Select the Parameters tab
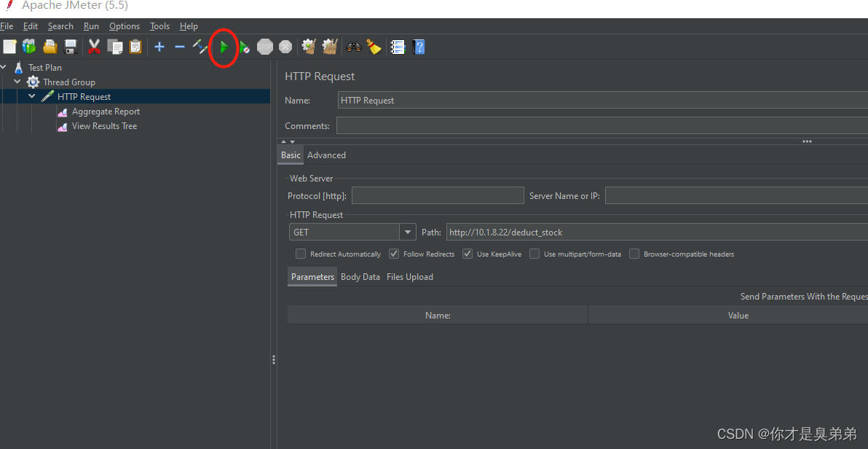 [x=313, y=276]
